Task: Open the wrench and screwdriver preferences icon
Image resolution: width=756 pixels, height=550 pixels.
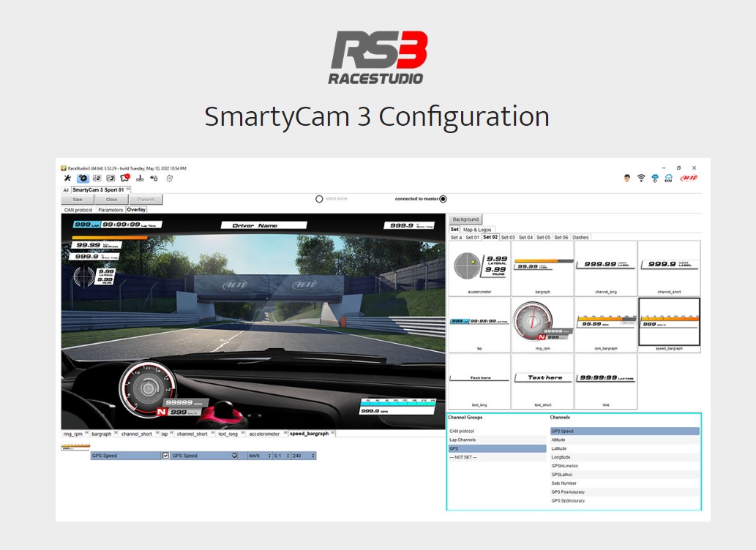Action: tap(67, 178)
